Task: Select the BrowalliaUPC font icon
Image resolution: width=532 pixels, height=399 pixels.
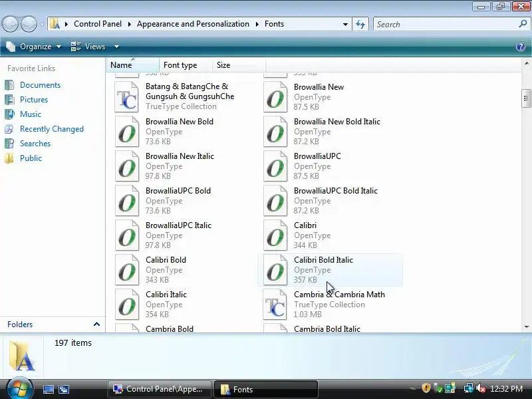Action: pos(275,166)
